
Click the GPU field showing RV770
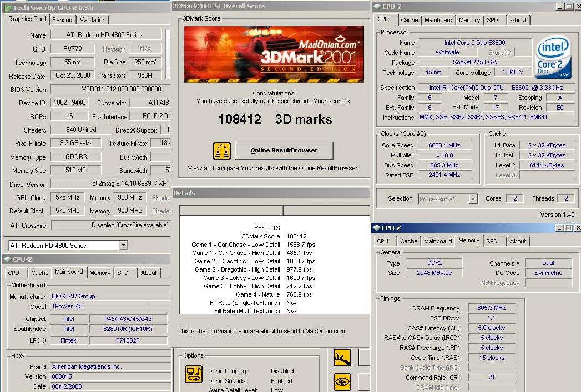pos(73,49)
